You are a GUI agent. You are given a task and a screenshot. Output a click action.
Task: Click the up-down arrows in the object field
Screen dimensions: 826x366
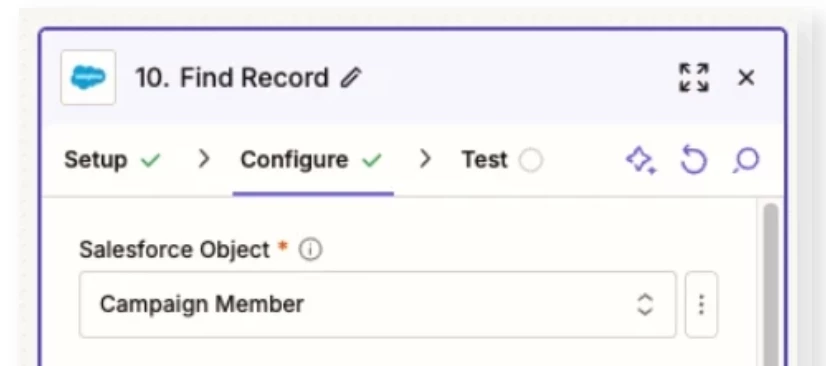click(645, 304)
